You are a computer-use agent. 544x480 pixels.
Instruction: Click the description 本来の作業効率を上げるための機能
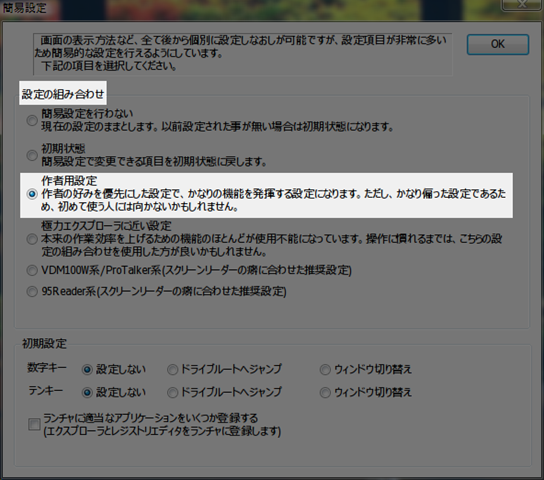(x=272, y=245)
